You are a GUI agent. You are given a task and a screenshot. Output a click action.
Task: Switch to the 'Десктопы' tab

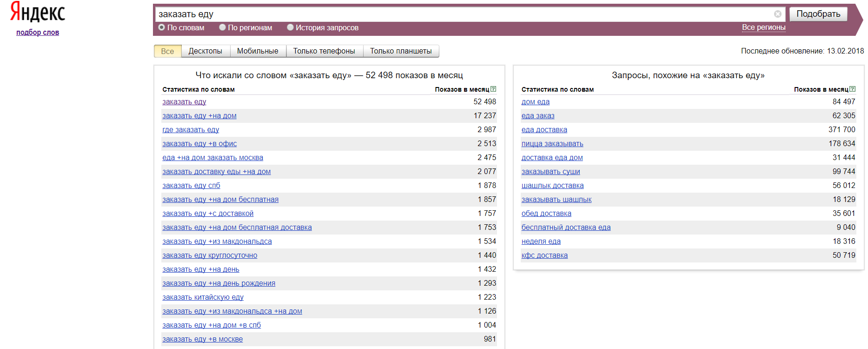(205, 51)
